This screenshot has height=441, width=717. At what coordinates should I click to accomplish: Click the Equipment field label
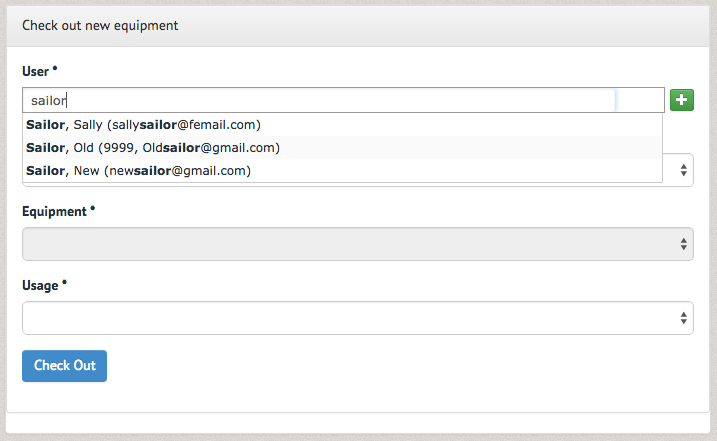(x=54, y=211)
